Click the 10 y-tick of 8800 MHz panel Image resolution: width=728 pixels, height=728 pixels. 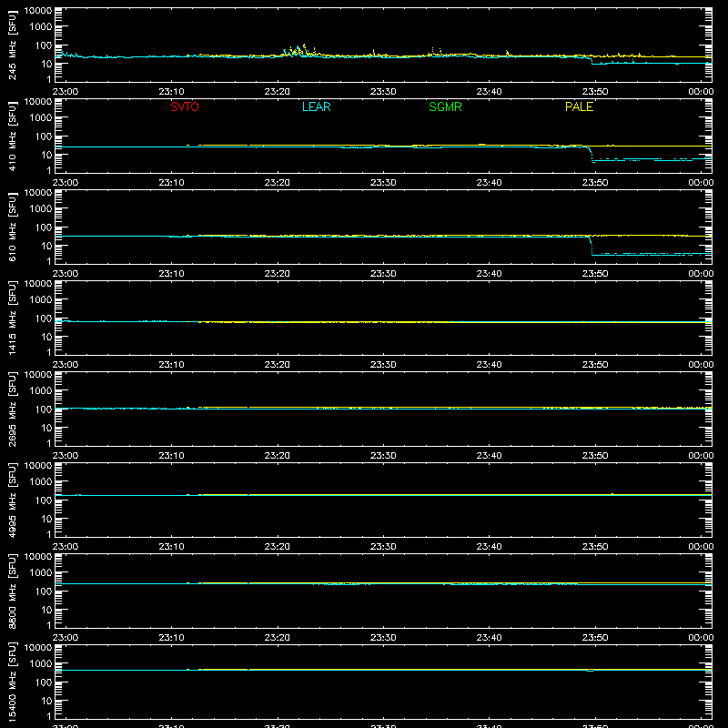click(x=46, y=610)
